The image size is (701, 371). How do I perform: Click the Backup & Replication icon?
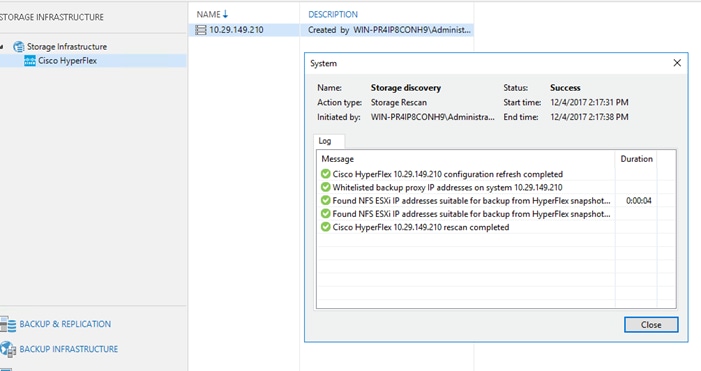(x=8, y=324)
